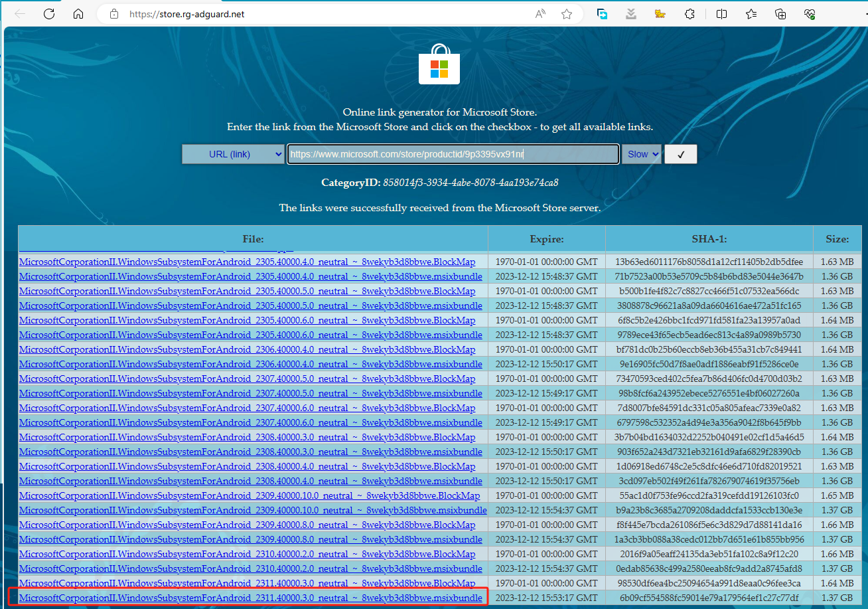The height and width of the screenshot is (609, 868).
Task: View site information via the lock icon
Action: (x=114, y=14)
